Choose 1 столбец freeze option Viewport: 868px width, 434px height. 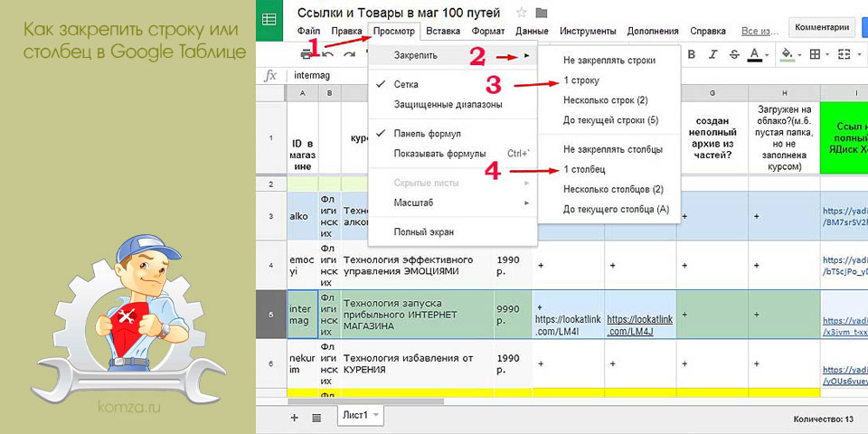(609, 169)
